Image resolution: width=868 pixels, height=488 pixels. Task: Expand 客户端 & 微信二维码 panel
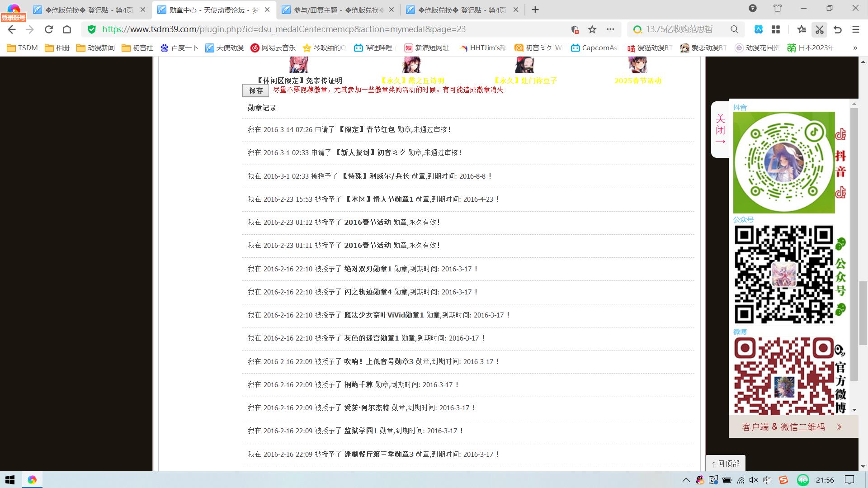(793, 427)
